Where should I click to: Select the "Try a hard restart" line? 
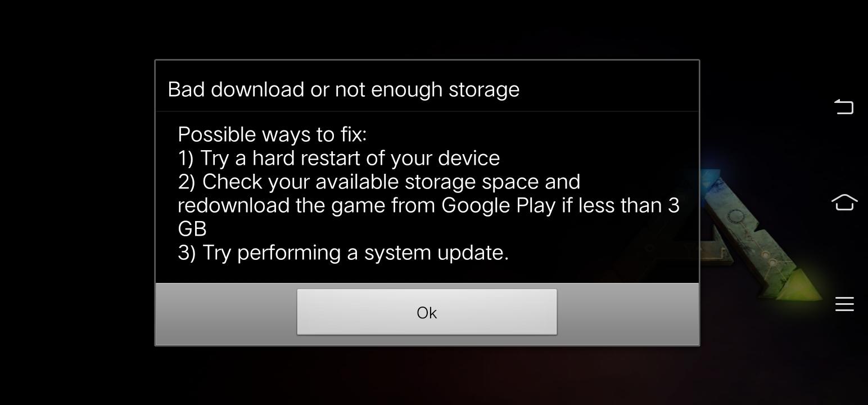coord(338,158)
